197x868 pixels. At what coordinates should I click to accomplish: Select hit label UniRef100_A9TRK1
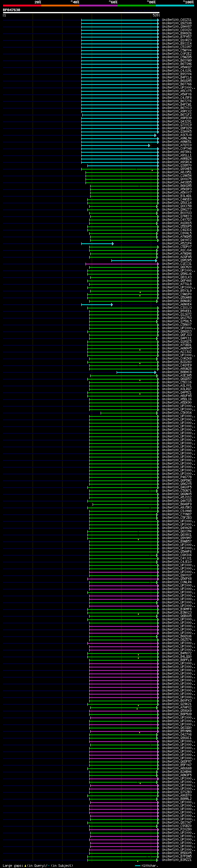click(x=176, y=152)
